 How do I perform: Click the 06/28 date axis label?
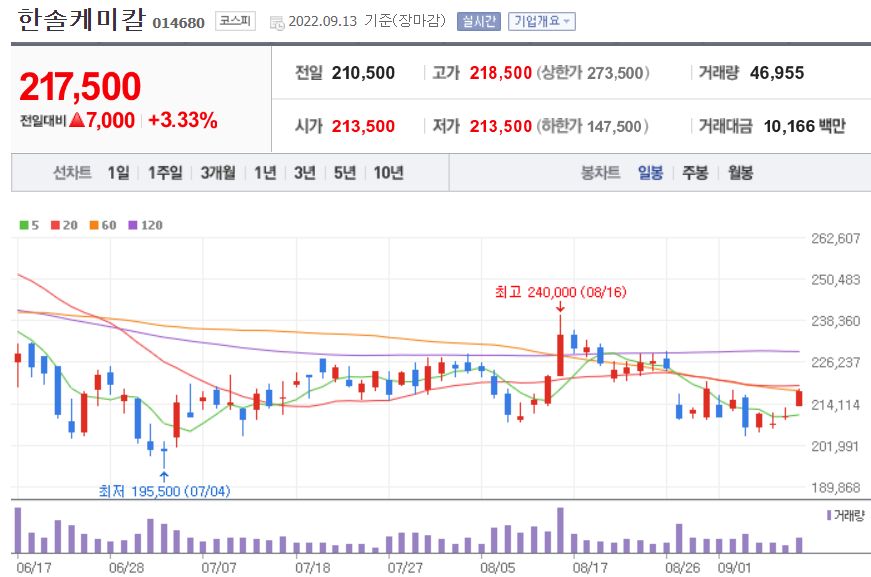coord(126,568)
